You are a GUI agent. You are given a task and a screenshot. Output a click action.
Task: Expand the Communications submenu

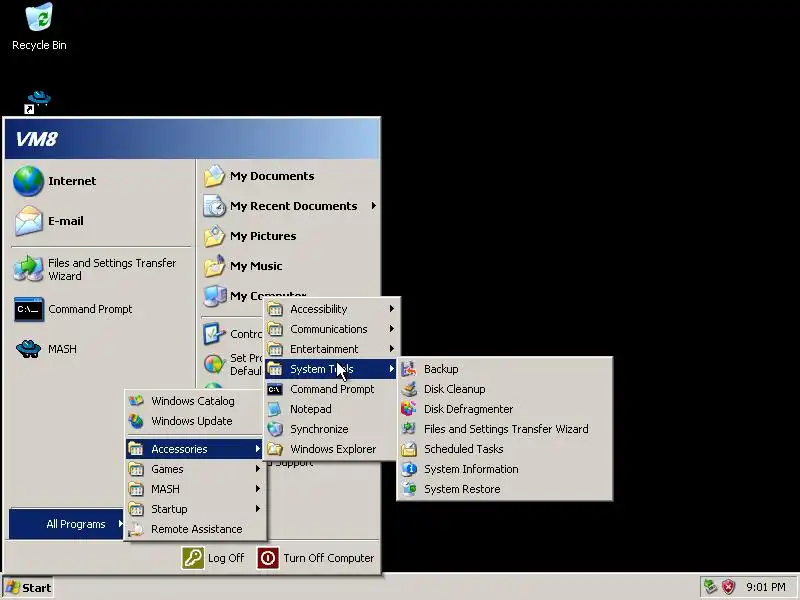click(331, 329)
